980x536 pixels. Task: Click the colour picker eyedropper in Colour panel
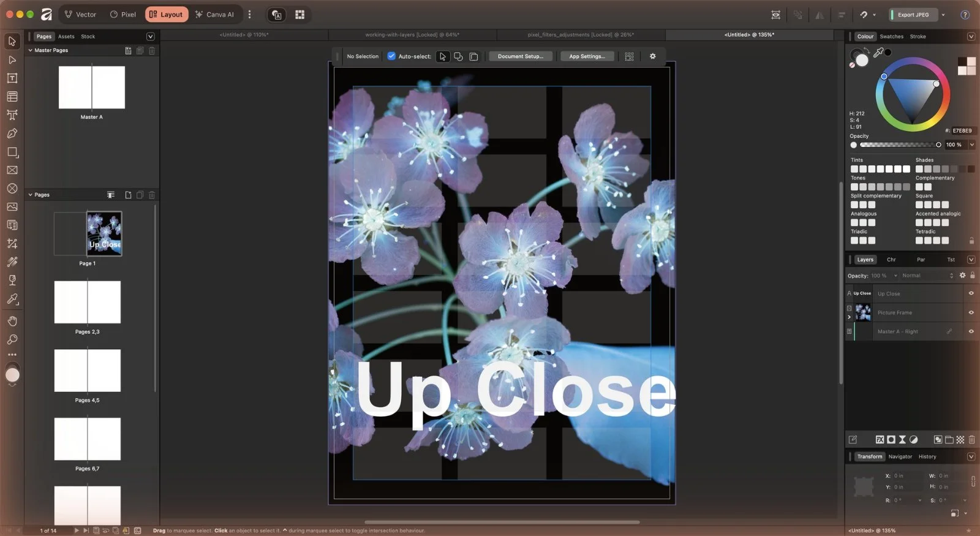pos(878,53)
